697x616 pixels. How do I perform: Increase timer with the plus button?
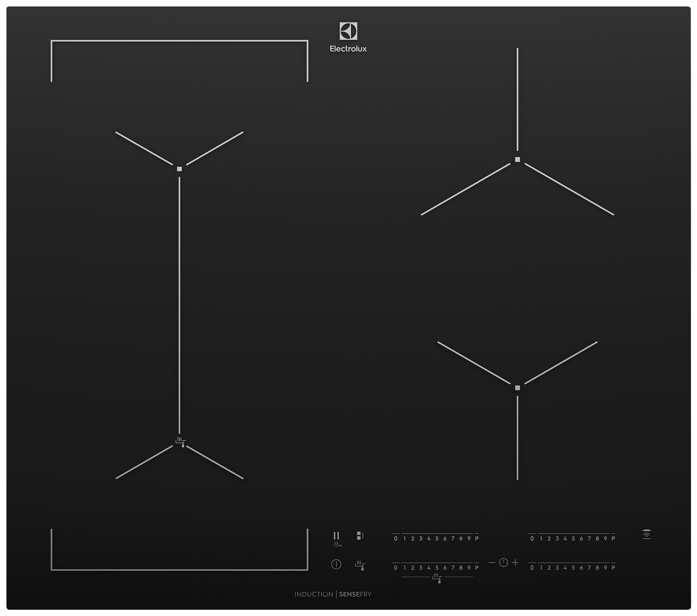coord(515,563)
